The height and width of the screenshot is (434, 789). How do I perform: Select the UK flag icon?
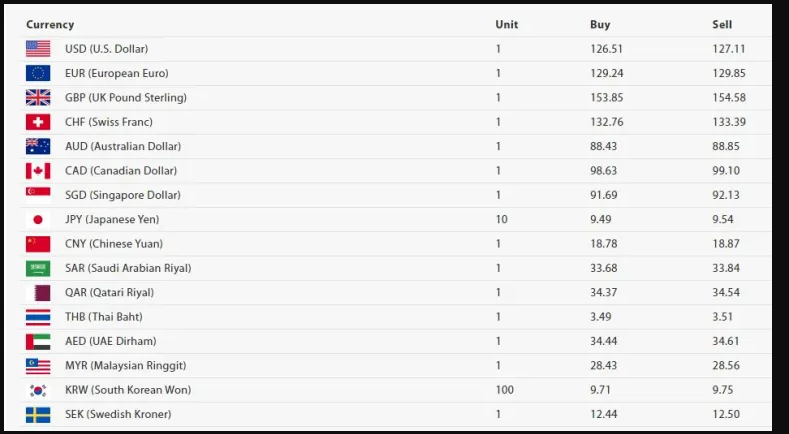(38, 98)
